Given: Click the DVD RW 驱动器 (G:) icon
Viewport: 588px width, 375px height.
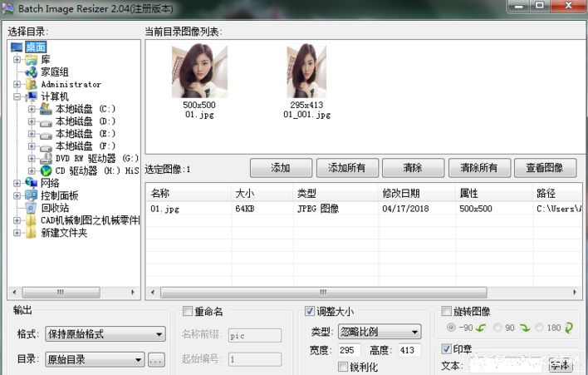Looking at the screenshot, I should (x=46, y=159).
